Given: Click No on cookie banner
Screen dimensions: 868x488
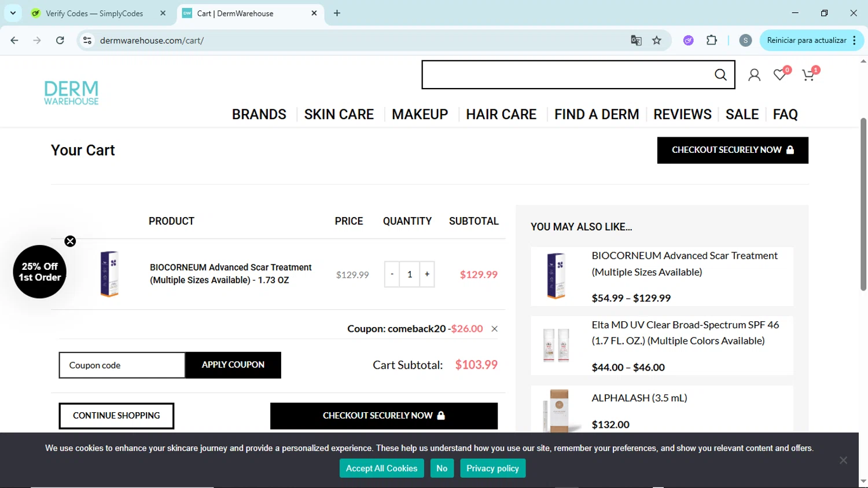Looking at the screenshot, I should point(442,468).
